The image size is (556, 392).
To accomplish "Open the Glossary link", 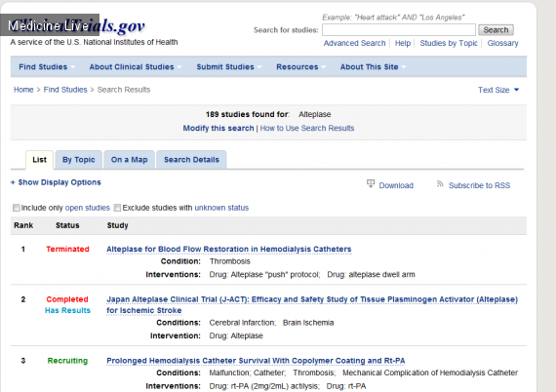I will coord(502,43).
